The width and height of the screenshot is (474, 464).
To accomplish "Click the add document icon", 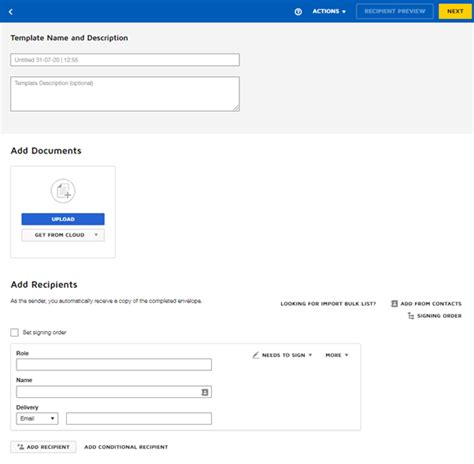I will click(x=63, y=191).
